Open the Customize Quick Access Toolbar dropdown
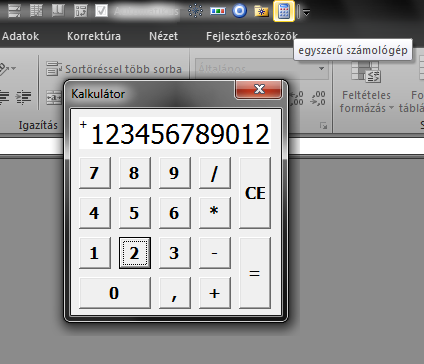This screenshot has width=424, height=364. point(307,12)
